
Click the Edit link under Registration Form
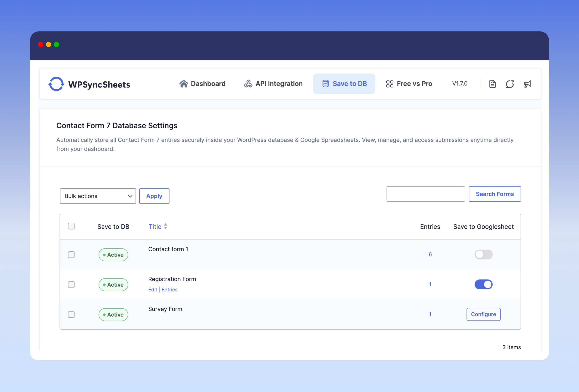click(x=153, y=289)
